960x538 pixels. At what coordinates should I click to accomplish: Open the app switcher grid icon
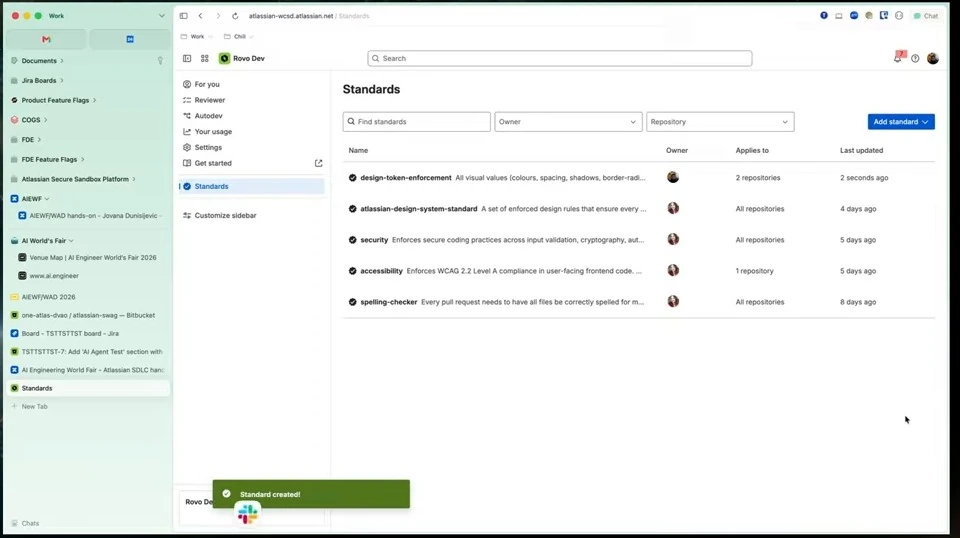coord(204,58)
